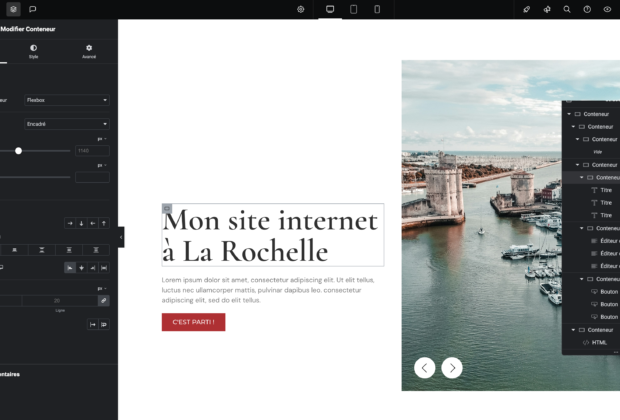
Task: Select the HTML item in navigator
Action: (x=599, y=342)
